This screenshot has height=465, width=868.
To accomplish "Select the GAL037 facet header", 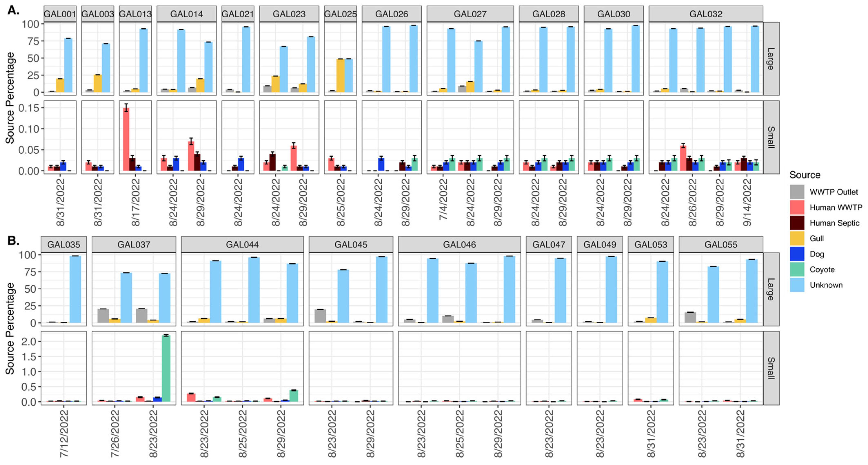I will click(134, 244).
